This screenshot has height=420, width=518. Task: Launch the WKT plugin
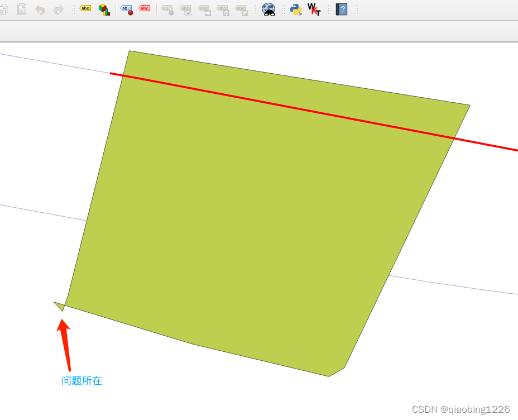click(314, 9)
